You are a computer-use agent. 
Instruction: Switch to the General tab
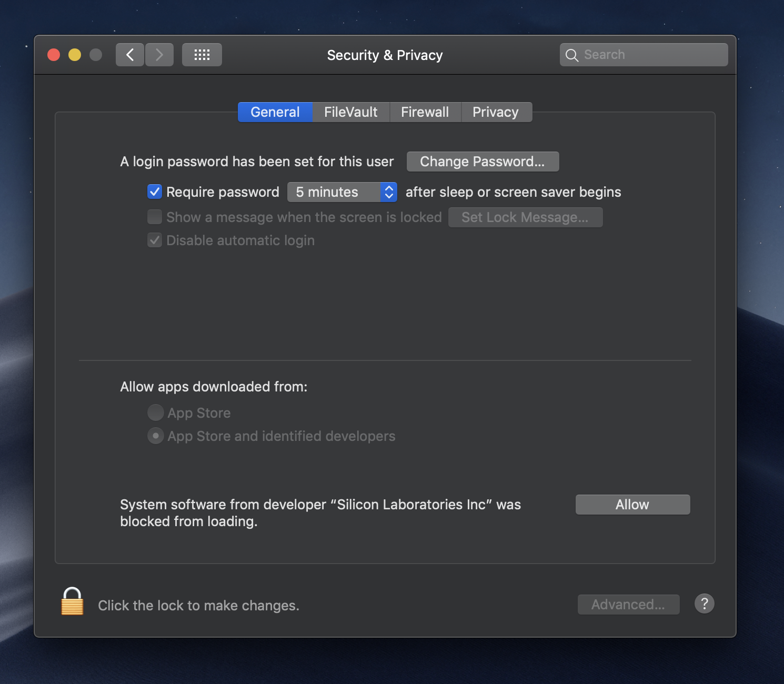pos(275,112)
